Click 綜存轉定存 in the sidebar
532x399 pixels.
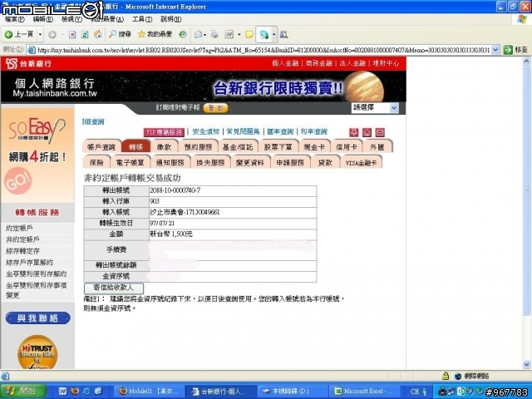22,251
